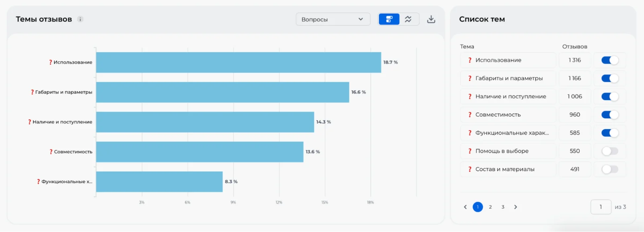Image resolution: width=644 pixels, height=232 pixels.
Task: Open page 2 of topic list
Action: (490, 207)
